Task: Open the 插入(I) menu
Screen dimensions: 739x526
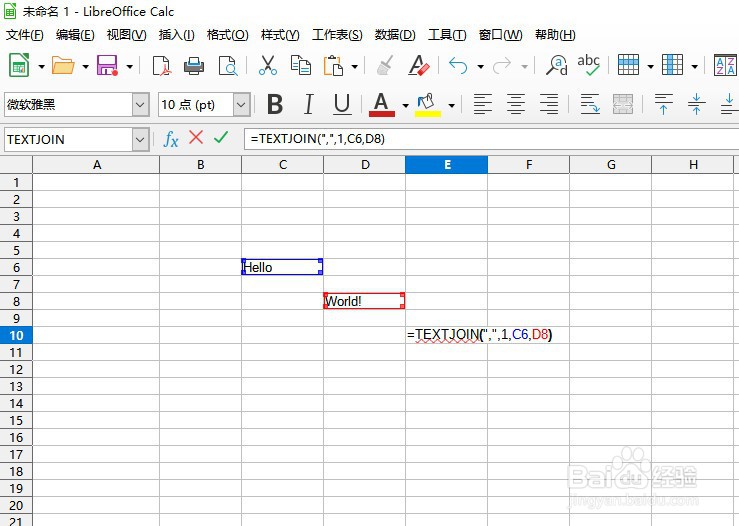Action: (x=176, y=35)
